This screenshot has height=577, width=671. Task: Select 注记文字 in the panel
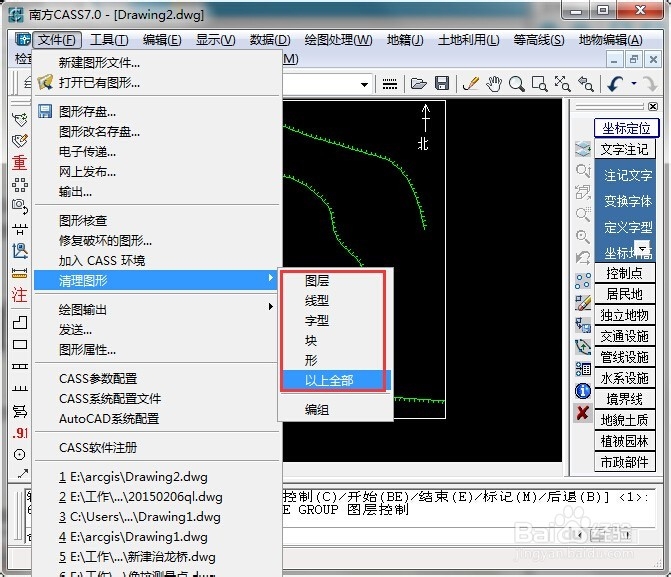[628, 175]
